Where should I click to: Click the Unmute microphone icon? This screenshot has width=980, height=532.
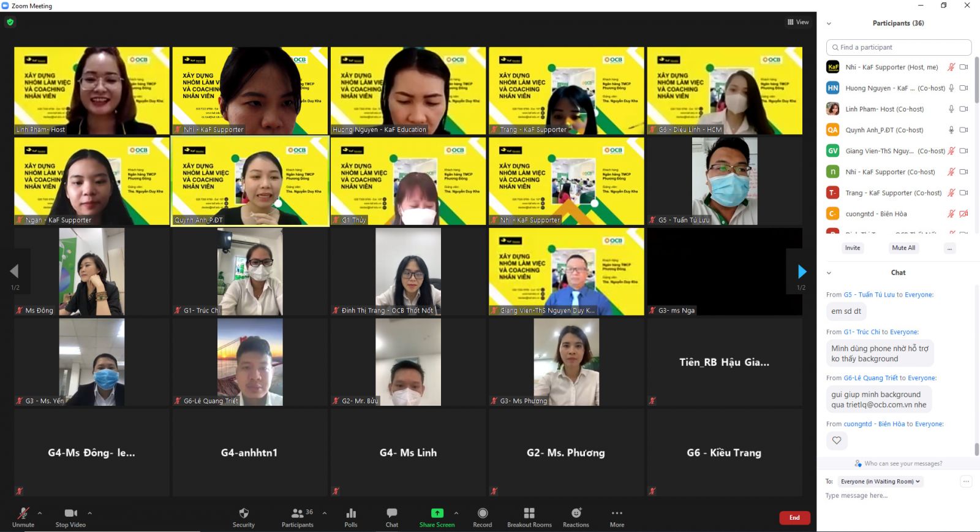tap(23, 514)
